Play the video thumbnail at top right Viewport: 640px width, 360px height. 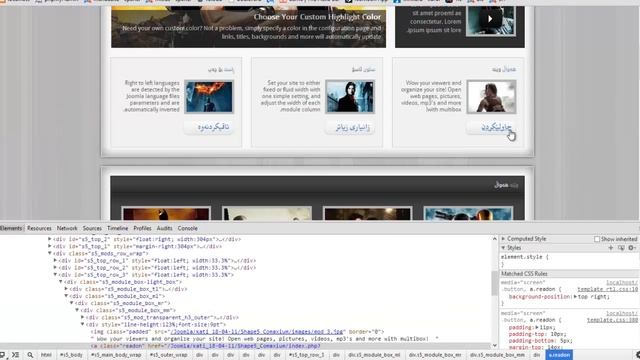(491, 19)
